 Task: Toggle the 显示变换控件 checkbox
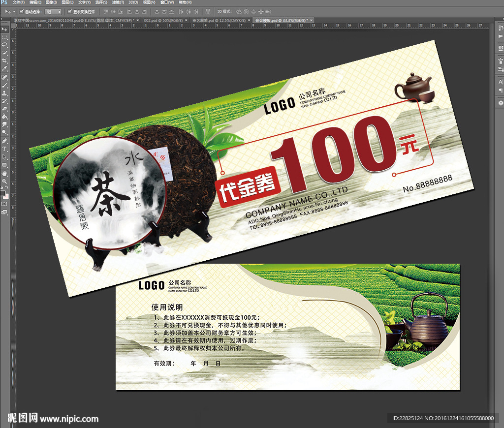click(x=70, y=12)
